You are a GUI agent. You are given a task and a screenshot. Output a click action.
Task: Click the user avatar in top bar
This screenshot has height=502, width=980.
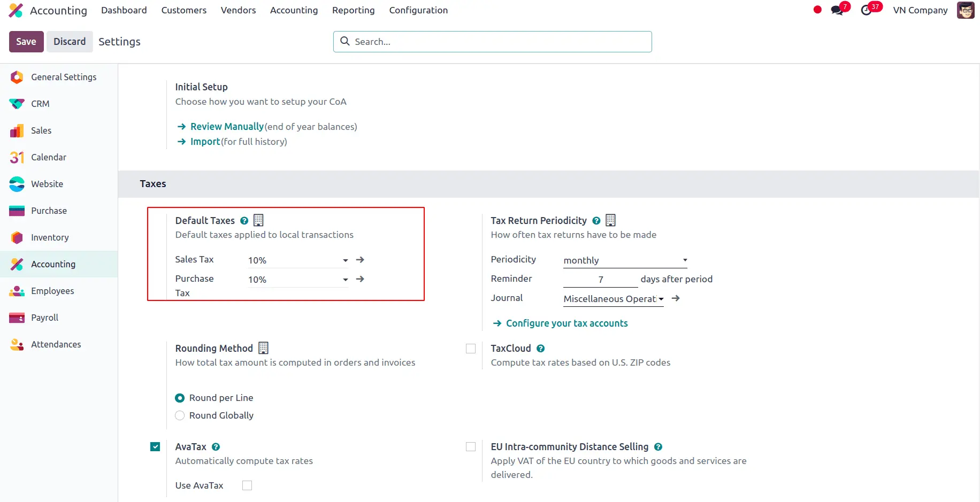966,10
